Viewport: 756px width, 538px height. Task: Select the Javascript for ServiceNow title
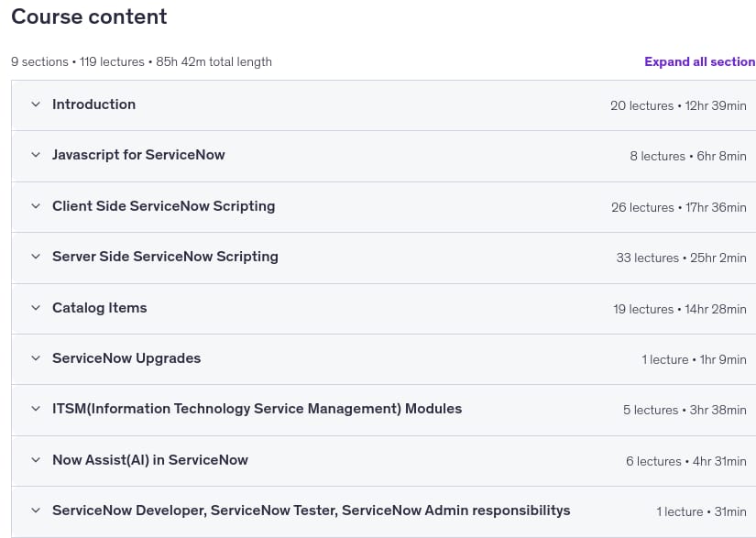[x=138, y=155]
